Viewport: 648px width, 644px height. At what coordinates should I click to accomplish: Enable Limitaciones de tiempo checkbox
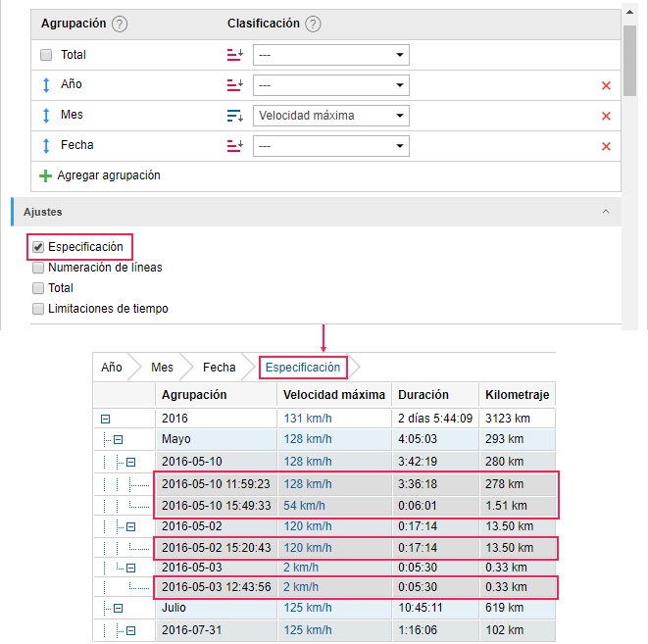(x=38, y=309)
